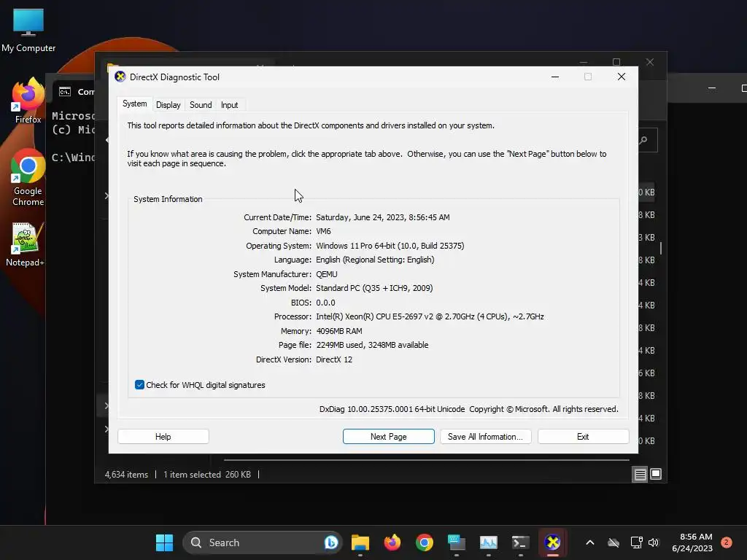Minimize the Command Prompt window
The image size is (747, 560).
[x=712, y=88]
